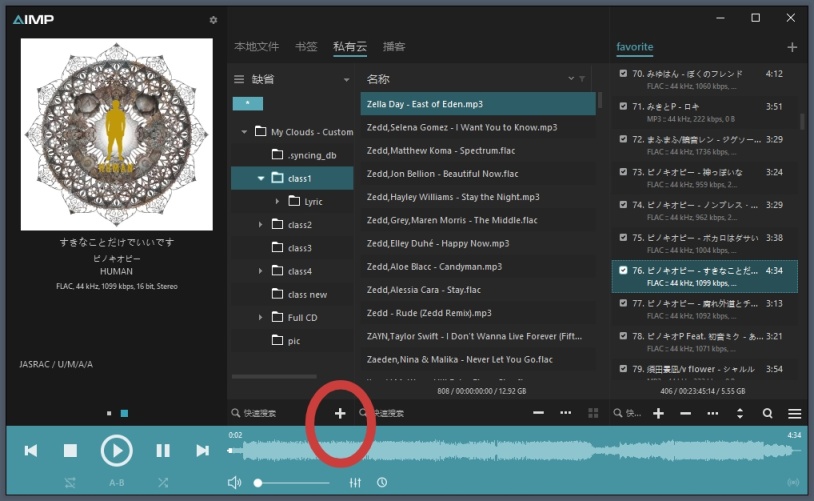Click the filter funnel icon in 名称 header
Viewport: 814px width, 501px height.
582,79
